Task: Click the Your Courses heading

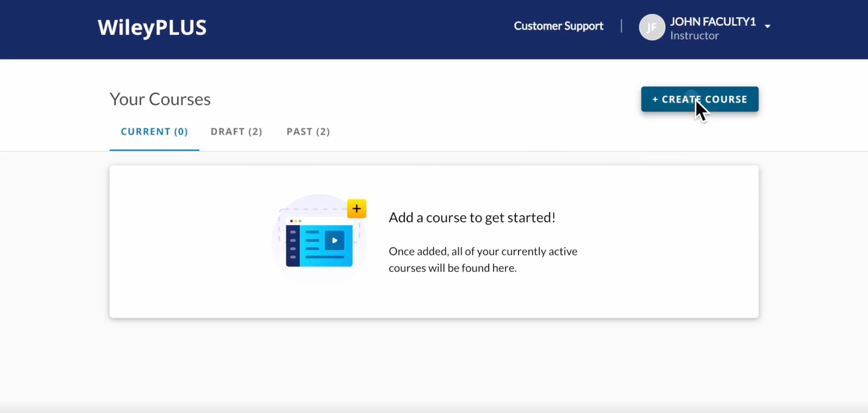Action: point(160,99)
